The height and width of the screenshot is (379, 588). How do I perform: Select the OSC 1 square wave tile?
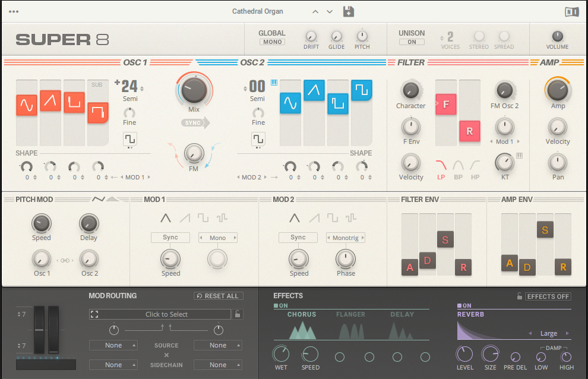pos(74,102)
